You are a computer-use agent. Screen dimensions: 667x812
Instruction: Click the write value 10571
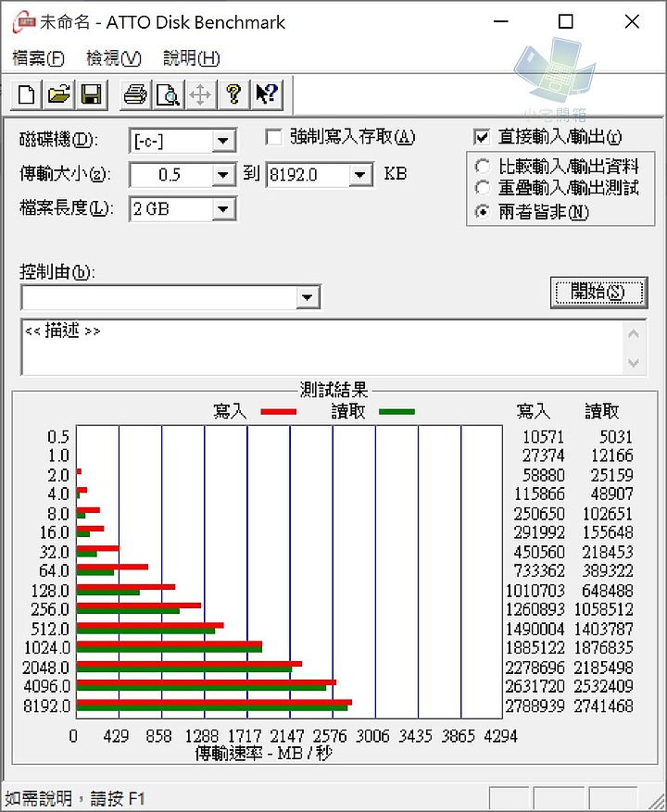tap(543, 436)
